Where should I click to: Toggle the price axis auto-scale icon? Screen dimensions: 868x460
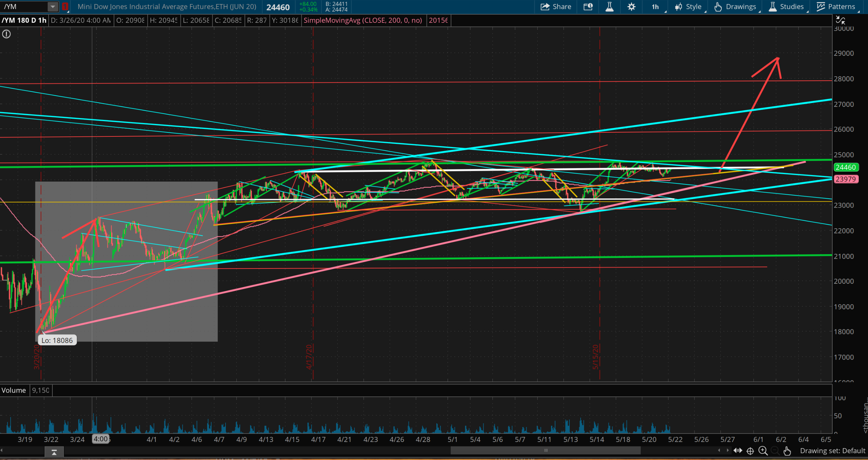(x=840, y=20)
